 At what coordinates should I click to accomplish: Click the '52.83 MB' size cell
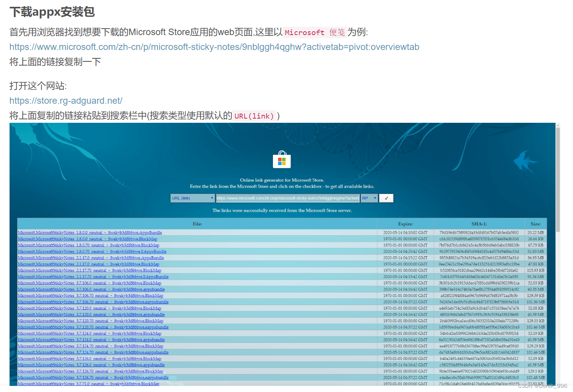[x=536, y=252]
